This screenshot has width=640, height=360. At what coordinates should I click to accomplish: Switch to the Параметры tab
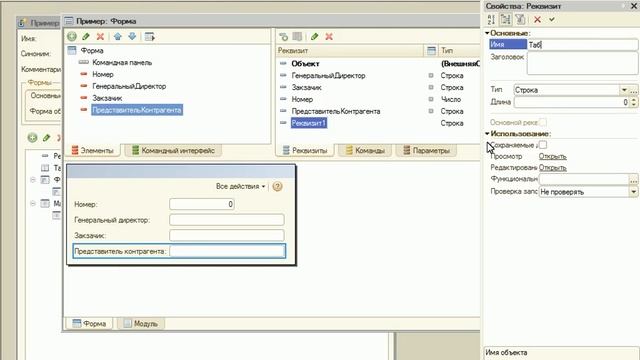(426, 151)
